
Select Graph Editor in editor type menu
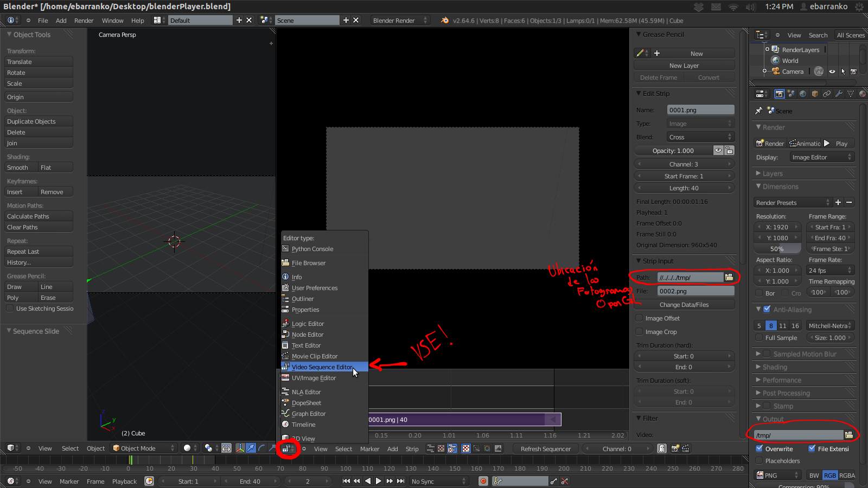(324, 414)
